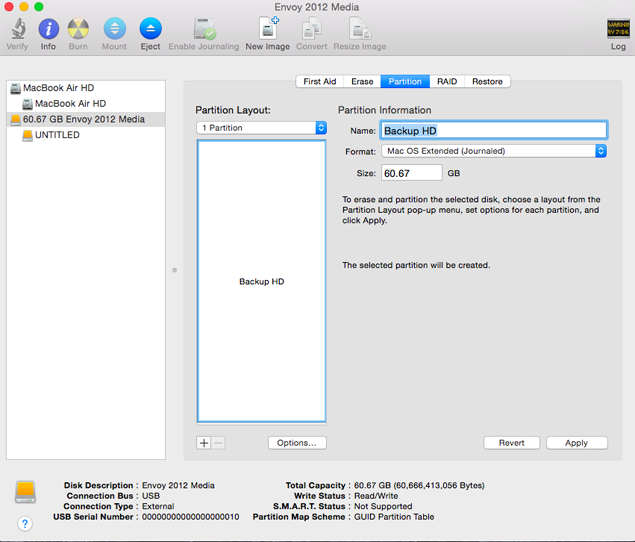Add a partition with the plus button

click(204, 443)
